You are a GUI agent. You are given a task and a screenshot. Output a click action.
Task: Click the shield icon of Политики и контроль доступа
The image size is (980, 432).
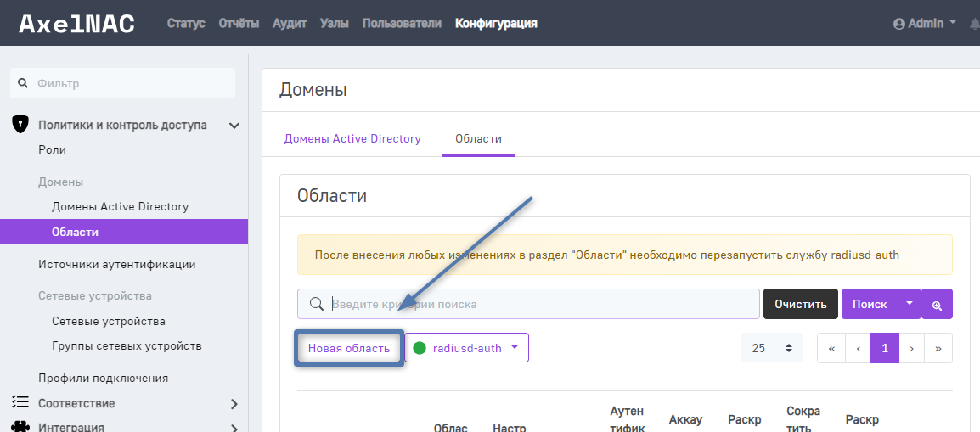pyautogui.click(x=20, y=125)
